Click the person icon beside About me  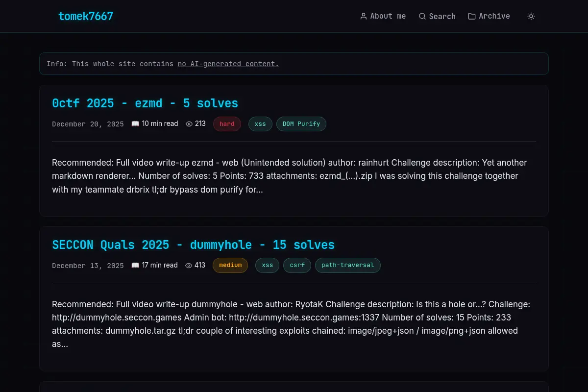[x=364, y=16]
